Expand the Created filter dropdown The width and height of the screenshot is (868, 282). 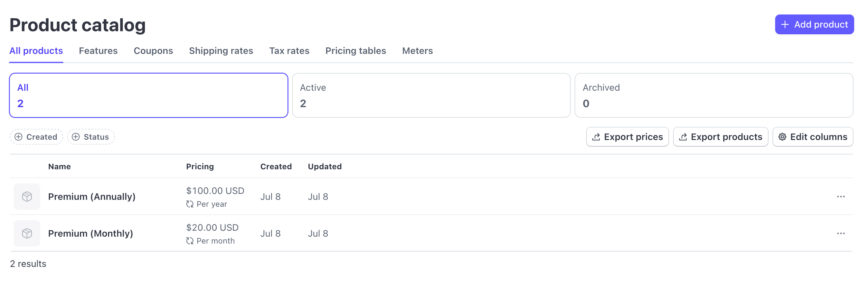click(37, 137)
